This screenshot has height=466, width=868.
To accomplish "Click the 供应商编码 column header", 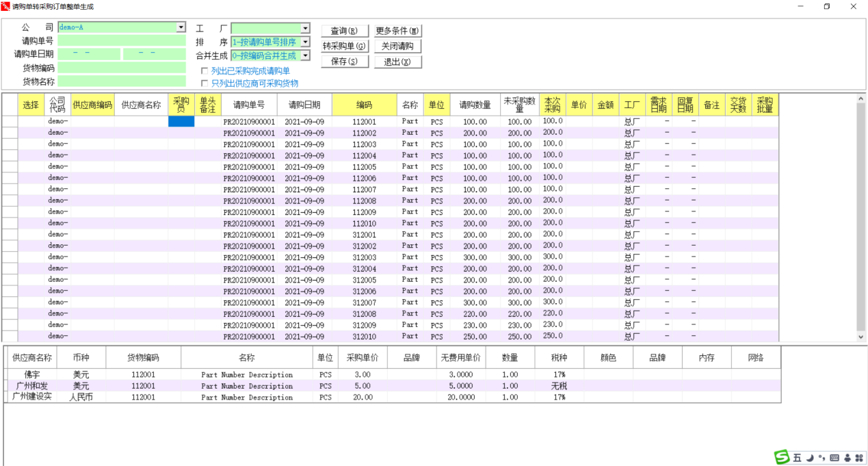I will point(92,105).
